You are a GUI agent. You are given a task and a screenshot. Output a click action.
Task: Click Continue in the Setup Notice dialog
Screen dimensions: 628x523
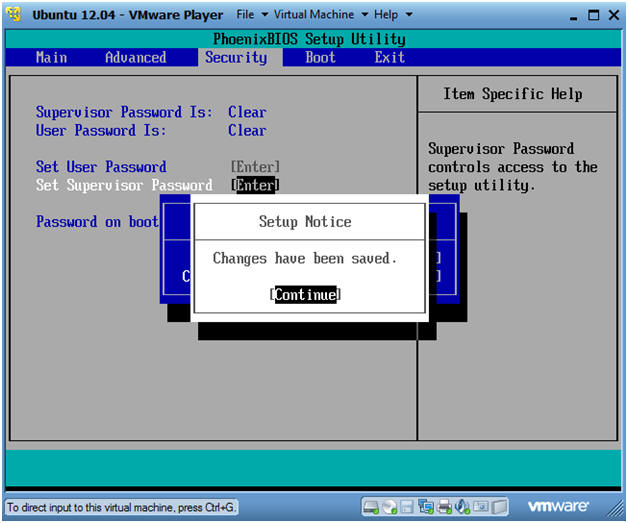[305, 295]
